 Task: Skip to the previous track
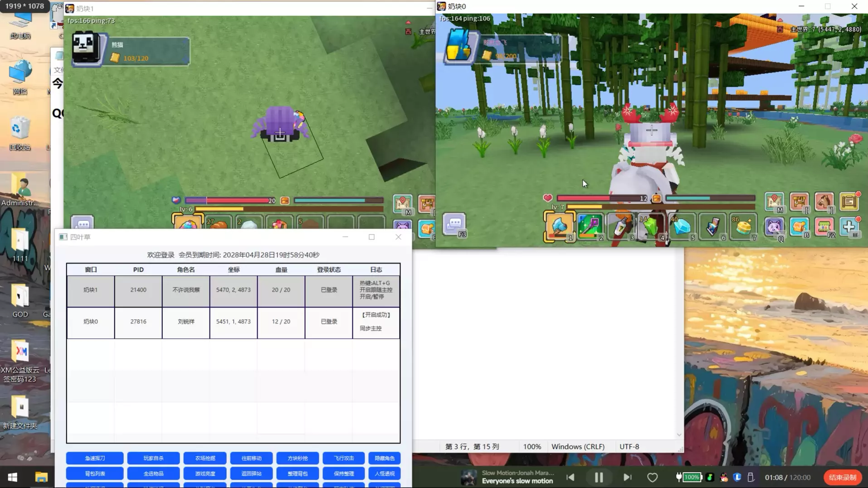click(x=571, y=478)
